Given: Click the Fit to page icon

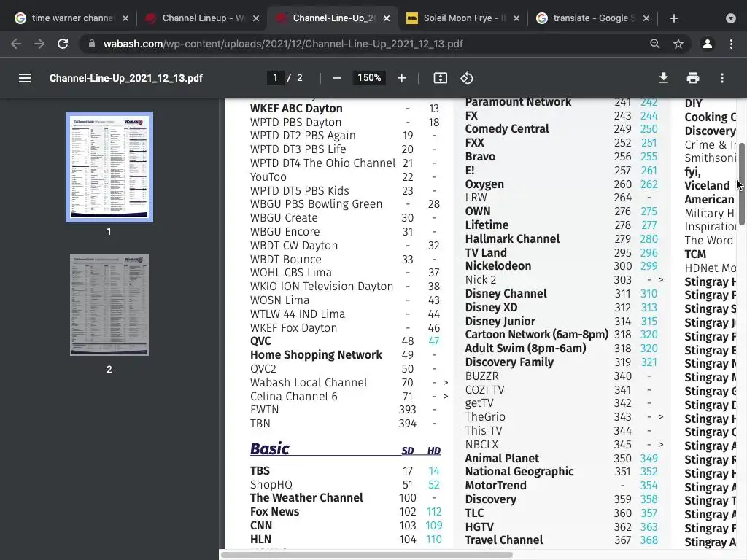Looking at the screenshot, I should 440,78.
